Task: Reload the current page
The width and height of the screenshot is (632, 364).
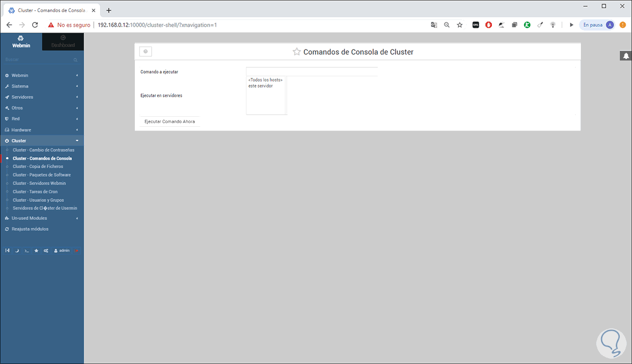Action: click(35, 25)
